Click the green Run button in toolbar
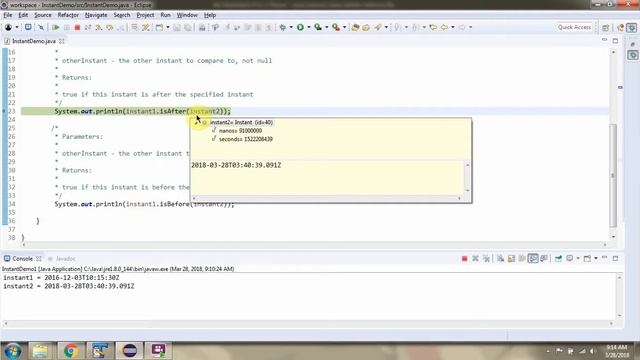 click(300, 27)
